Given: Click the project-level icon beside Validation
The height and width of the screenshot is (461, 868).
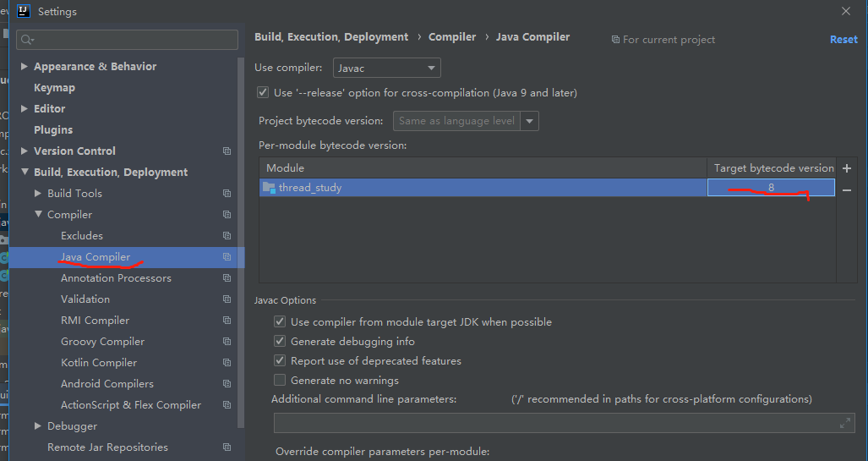Looking at the screenshot, I should [x=227, y=299].
